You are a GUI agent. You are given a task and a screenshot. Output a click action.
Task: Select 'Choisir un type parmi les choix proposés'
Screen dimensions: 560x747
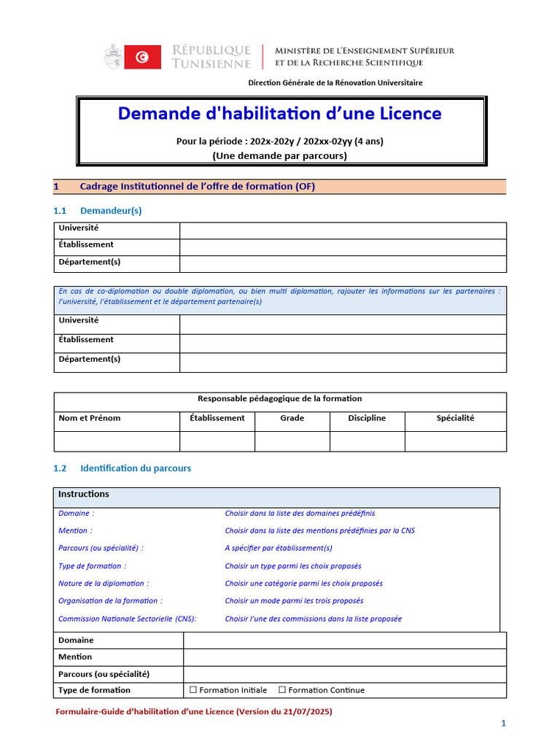coord(293,566)
